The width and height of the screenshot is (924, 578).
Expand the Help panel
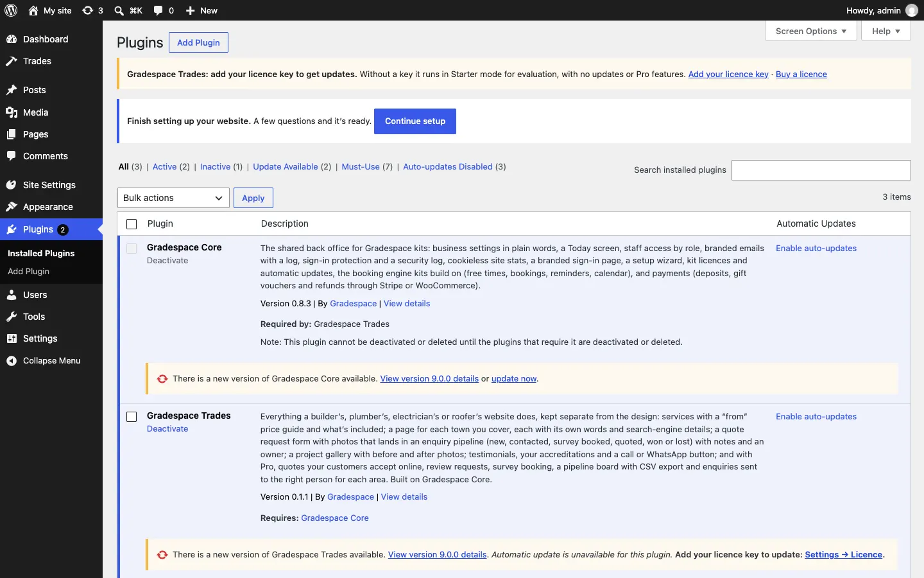click(886, 31)
